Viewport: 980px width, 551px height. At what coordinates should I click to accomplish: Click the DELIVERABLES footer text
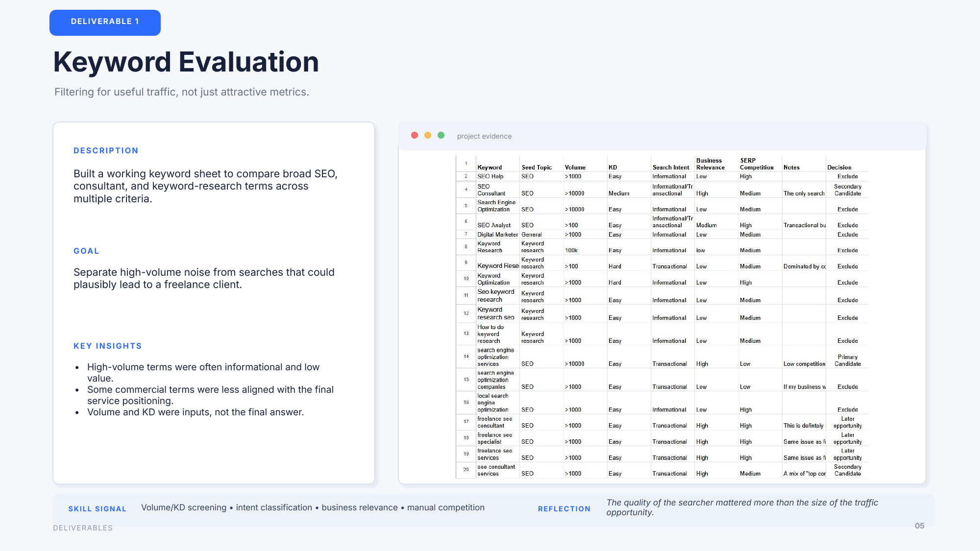(x=83, y=528)
